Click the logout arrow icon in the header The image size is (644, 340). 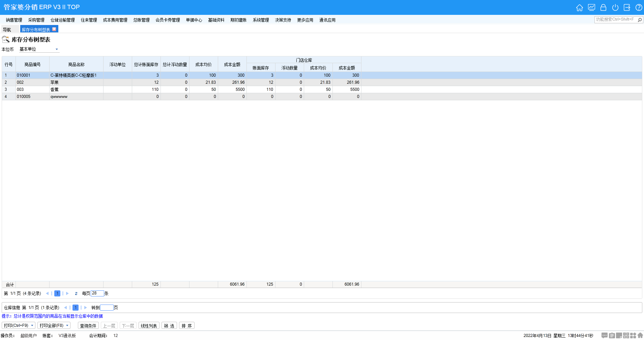click(x=627, y=7)
